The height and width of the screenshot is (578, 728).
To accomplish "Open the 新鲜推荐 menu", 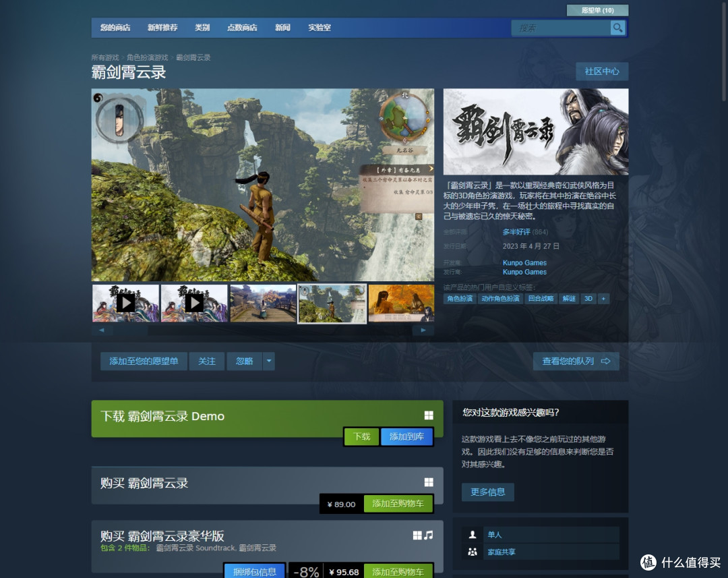I will (162, 28).
